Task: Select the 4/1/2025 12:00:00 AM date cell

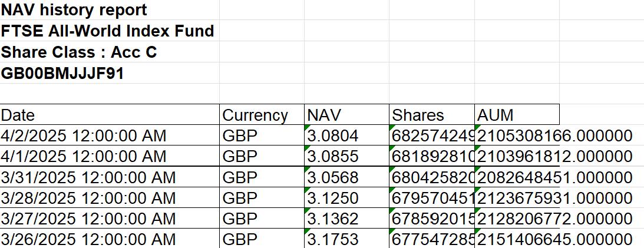Action: (x=110, y=156)
